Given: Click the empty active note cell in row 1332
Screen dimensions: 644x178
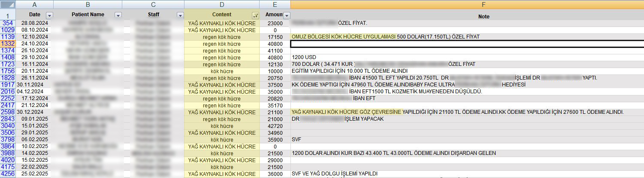Looking at the screenshot, I should tap(467, 44).
